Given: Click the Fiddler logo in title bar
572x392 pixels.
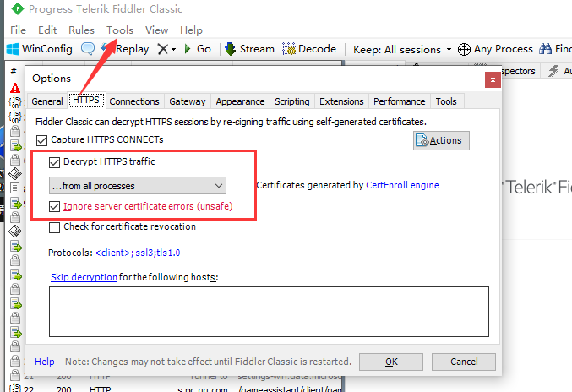Looking at the screenshot, I should coord(17,8).
